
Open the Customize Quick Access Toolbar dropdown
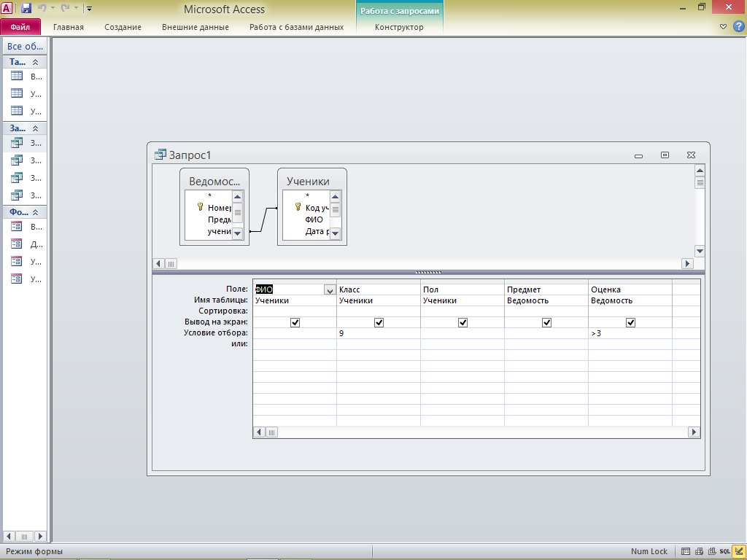click(89, 9)
